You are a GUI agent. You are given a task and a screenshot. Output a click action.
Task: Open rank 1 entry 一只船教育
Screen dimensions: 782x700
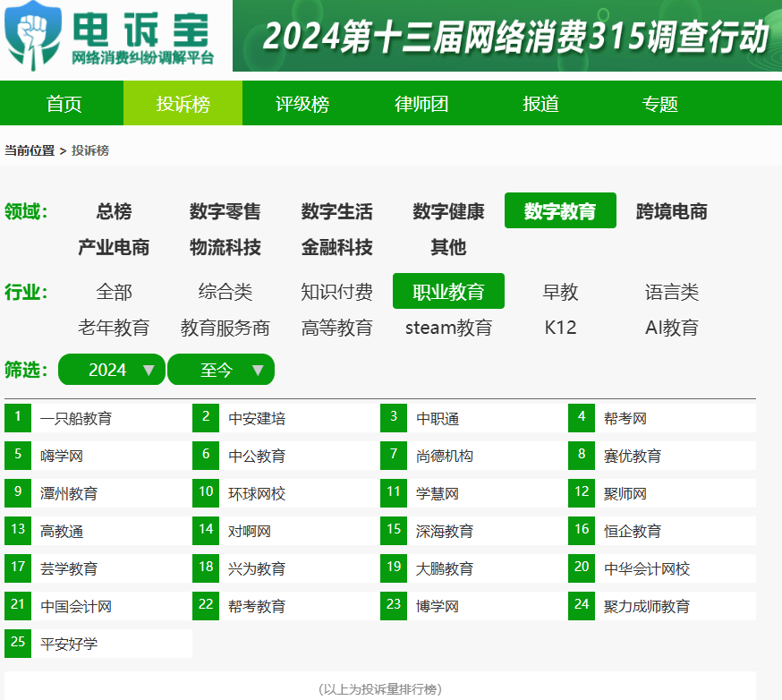98,418
